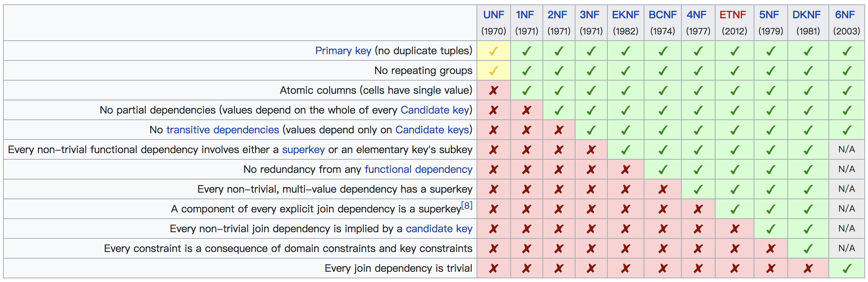Click the yellow checkmark for UNF repeating groups

click(x=493, y=71)
